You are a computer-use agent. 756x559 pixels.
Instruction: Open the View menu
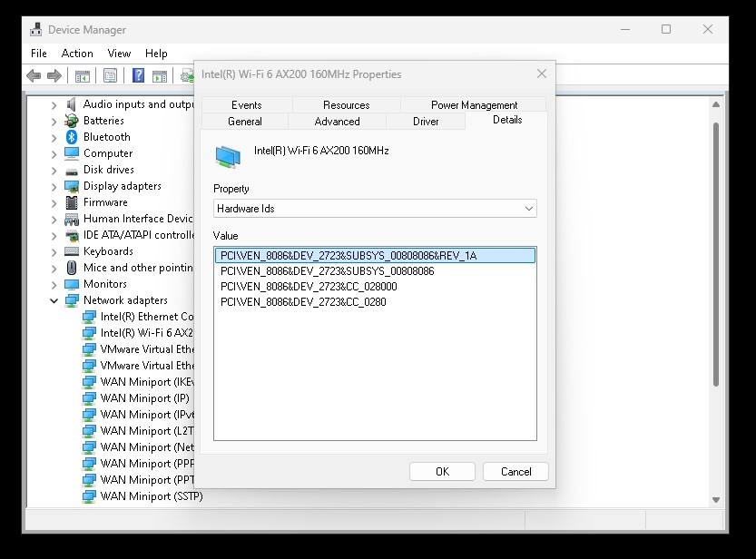point(119,54)
